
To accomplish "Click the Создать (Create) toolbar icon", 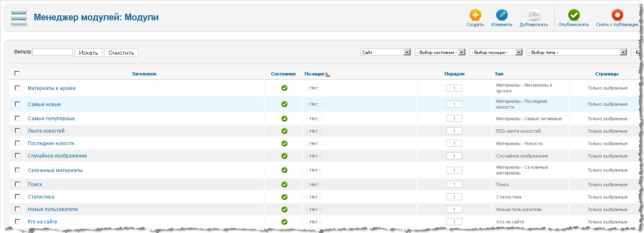I will coord(475,15).
